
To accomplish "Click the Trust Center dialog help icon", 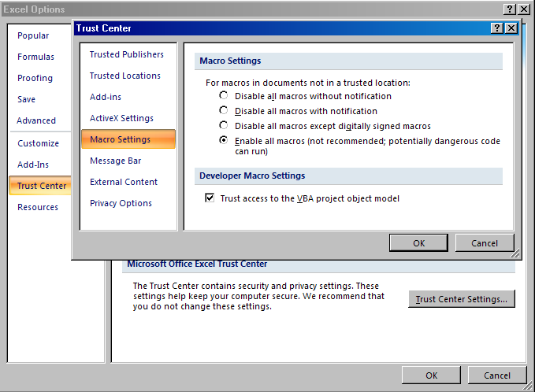I will tap(497, 28).
